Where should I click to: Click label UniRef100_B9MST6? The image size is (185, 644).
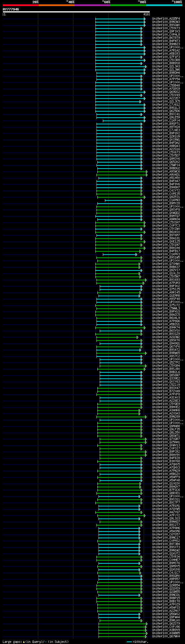coord(166,563)
